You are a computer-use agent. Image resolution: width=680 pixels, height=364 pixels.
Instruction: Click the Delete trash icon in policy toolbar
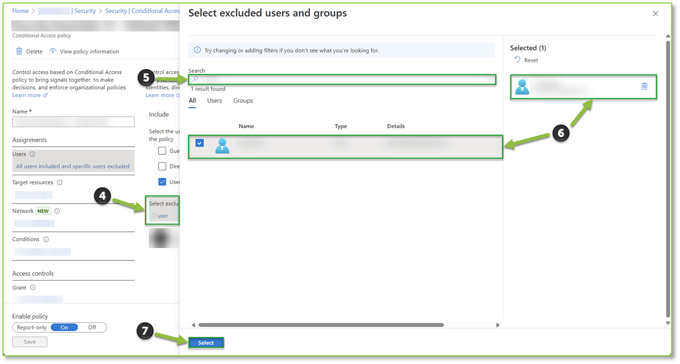(x=19, y=51)
